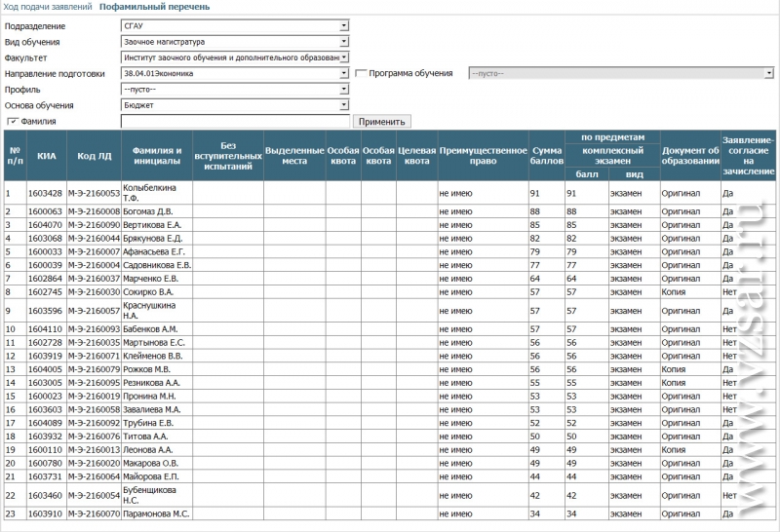Screen dimensions: 780x532
Task: Open the Вид обучения dropdown
Action: click(x=235, y=42)
